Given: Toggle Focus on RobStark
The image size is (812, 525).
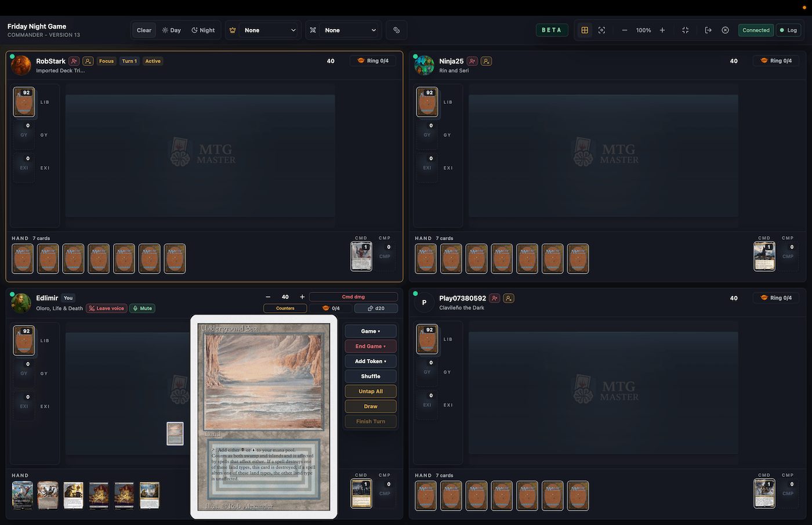Looking at the screenshot, I should click(106, 61).
